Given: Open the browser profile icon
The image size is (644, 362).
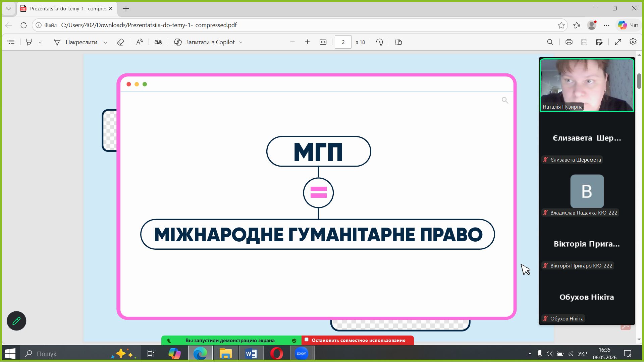Looking at the screenshot, I should (592, 25).
